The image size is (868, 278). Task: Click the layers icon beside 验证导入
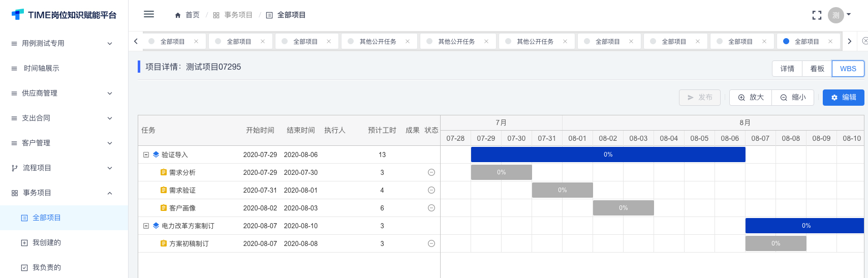pos(156,155)
